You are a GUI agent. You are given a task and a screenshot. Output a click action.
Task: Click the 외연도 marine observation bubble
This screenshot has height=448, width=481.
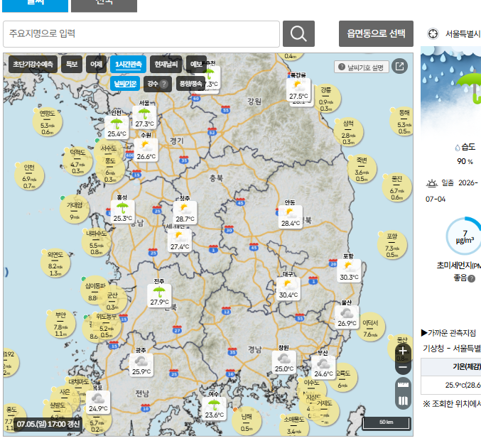[55, 263]
